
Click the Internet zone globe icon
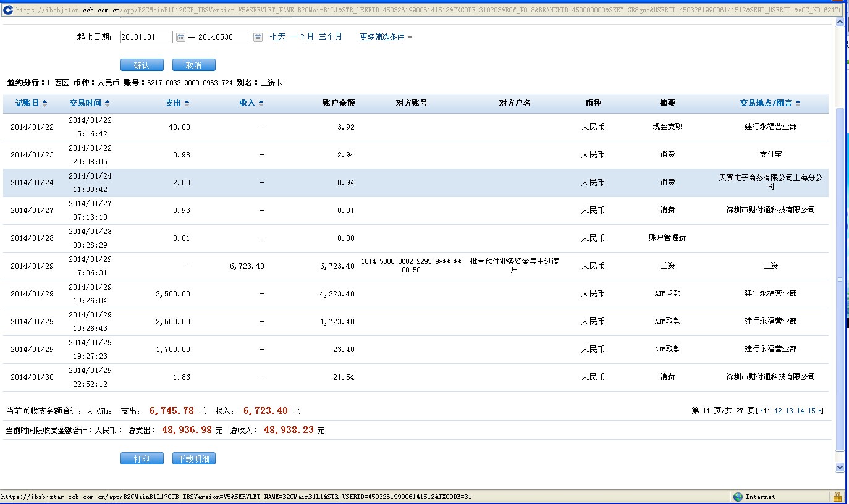[738, 497]
